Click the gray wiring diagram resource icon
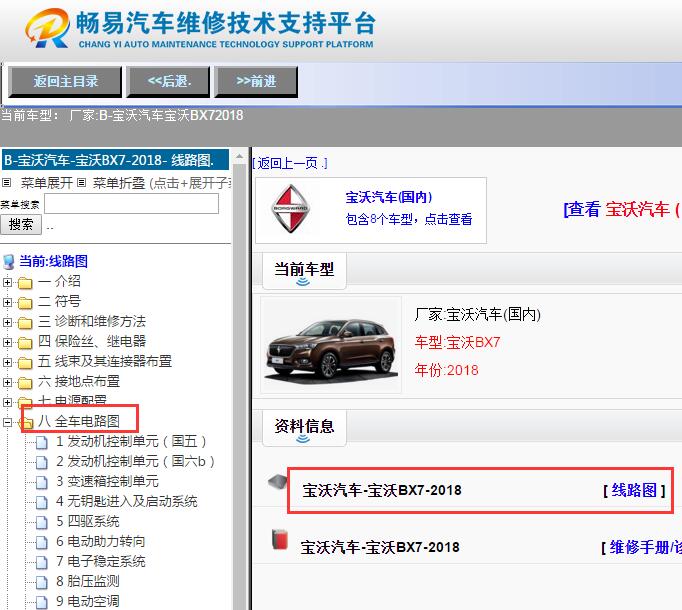Image resolution: width=682 pixels, height=610 pixels. coord(277,482)
